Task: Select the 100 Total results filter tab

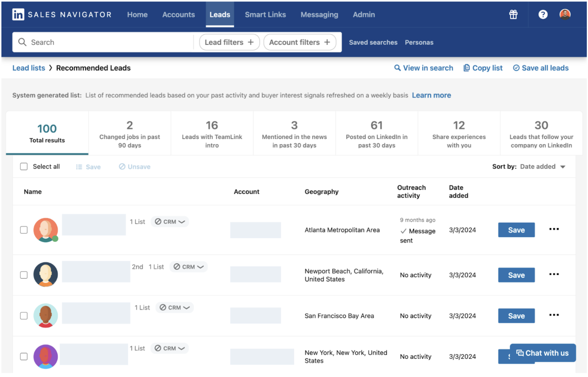Action: pos(47,133)
